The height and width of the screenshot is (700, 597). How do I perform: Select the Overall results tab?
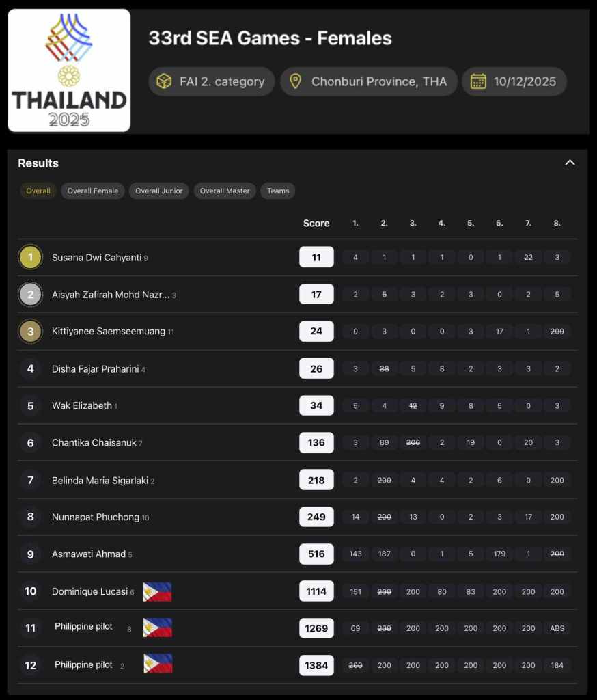coord(38,191)
